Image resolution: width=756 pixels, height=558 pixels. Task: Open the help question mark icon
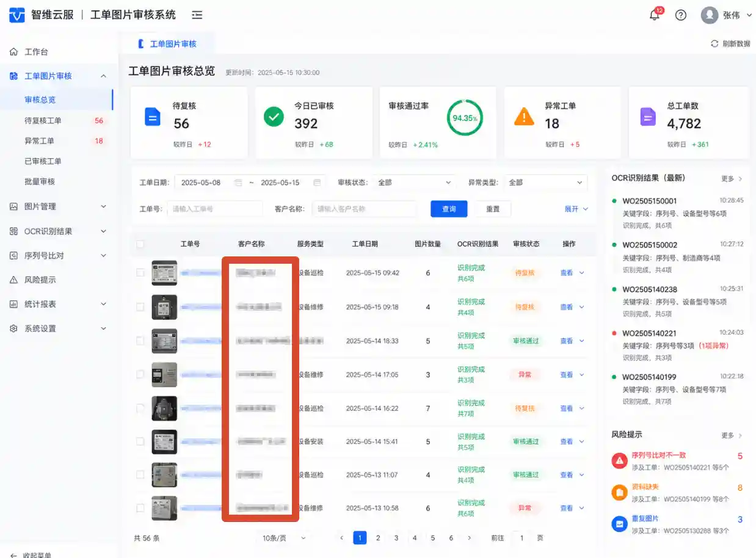[680, 15]
